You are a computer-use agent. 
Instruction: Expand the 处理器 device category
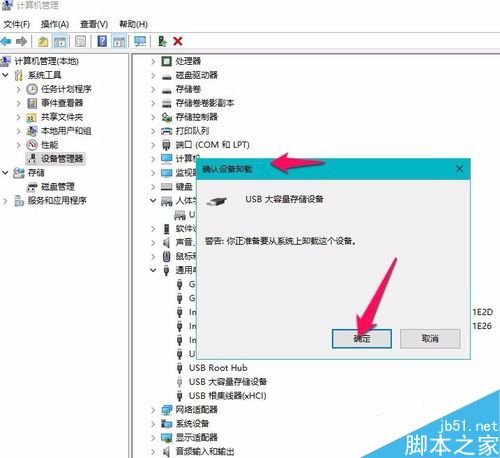tap(153, 61)
